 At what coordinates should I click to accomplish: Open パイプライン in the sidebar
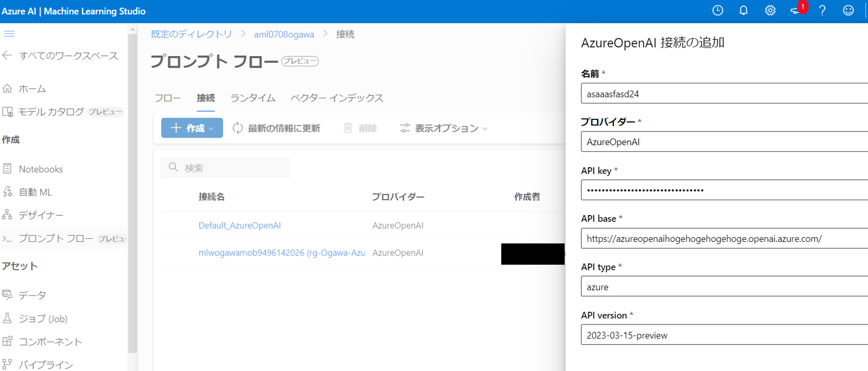coord(46,364)
